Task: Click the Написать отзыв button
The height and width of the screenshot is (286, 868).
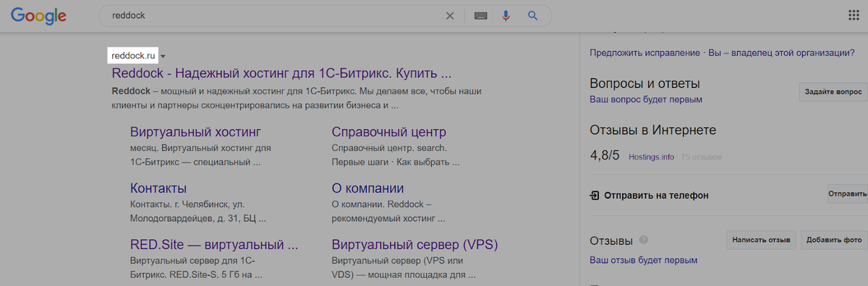Action: (762, 240)
